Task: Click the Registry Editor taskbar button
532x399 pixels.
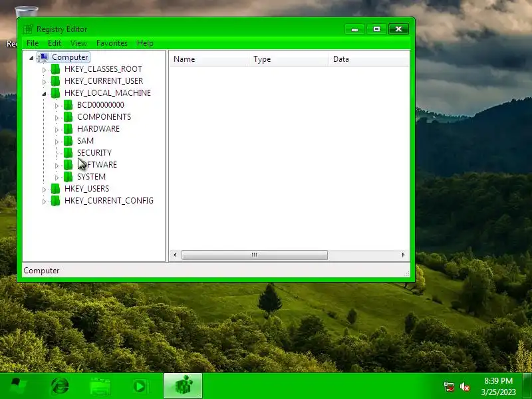Action: click(x=183, y=386)
